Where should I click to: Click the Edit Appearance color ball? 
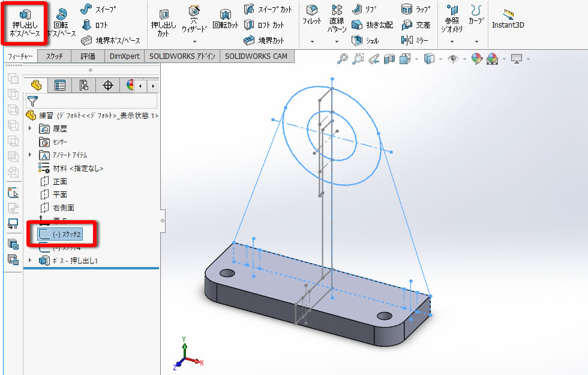tap(476, 59)
